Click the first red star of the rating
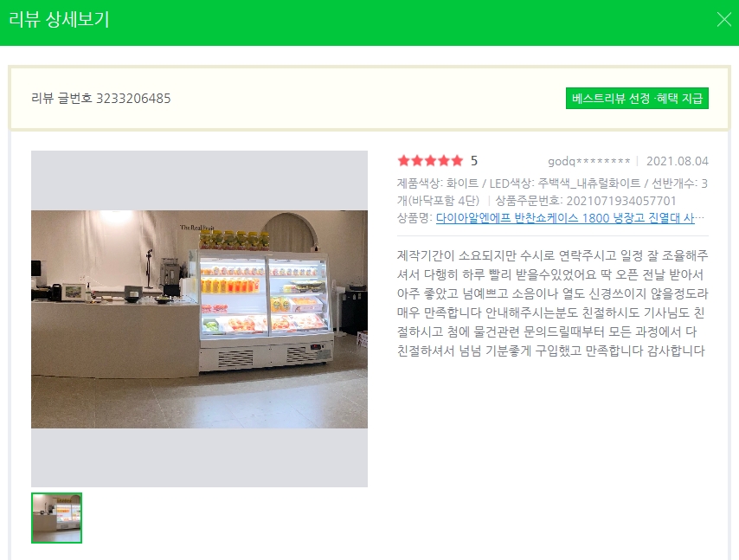The width and height of the screenshot is (739, 560). 403,161
